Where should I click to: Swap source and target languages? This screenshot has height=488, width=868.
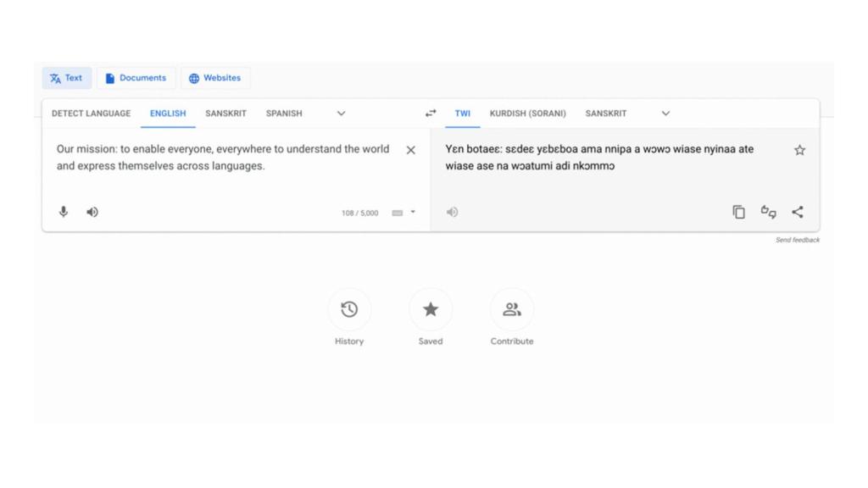click(431, 114)
